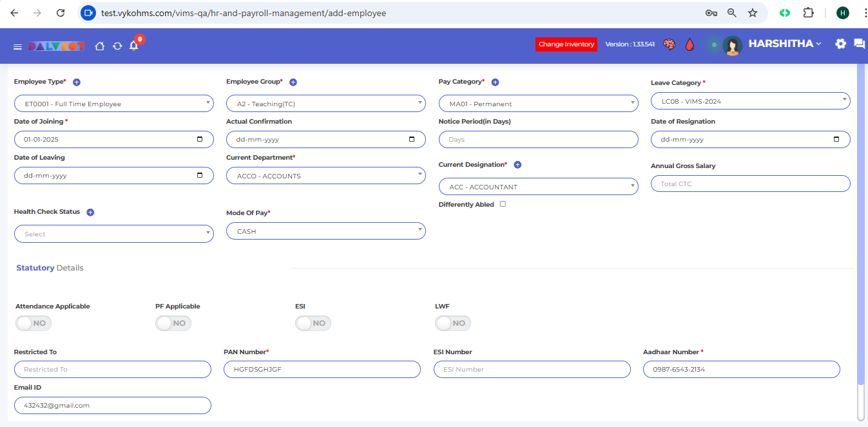The image size is (868, 427).
Task: Toggle the LWF switch
Action: 453,323
